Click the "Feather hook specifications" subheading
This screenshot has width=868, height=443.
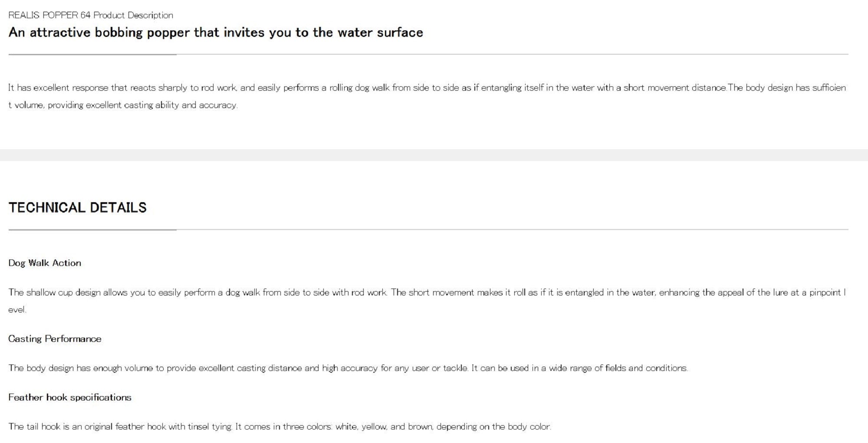tap(70, 397)
